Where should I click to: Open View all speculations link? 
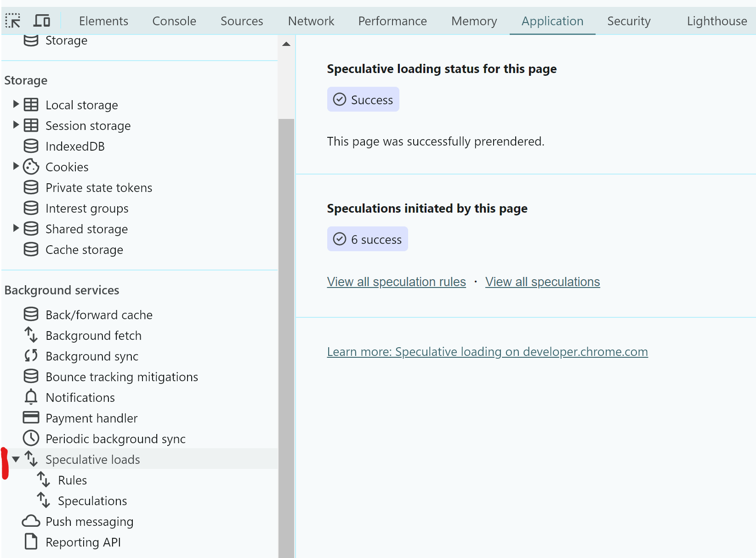[x=542, y=282]
